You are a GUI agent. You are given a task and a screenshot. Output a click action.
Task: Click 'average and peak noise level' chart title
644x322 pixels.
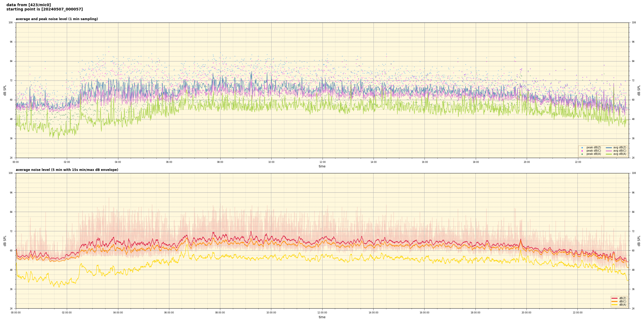[57, 19]
